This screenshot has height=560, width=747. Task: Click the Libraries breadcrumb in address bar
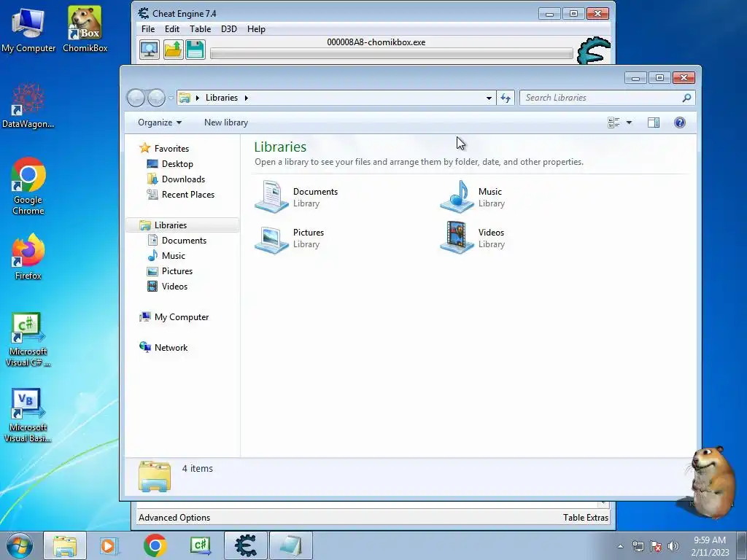click(x=222, y=98)
